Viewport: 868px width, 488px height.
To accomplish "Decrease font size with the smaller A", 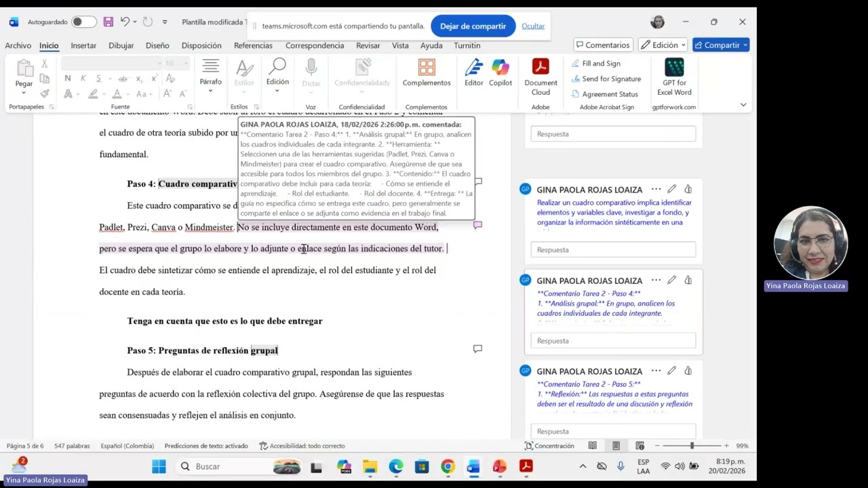I will pos(184,94).
